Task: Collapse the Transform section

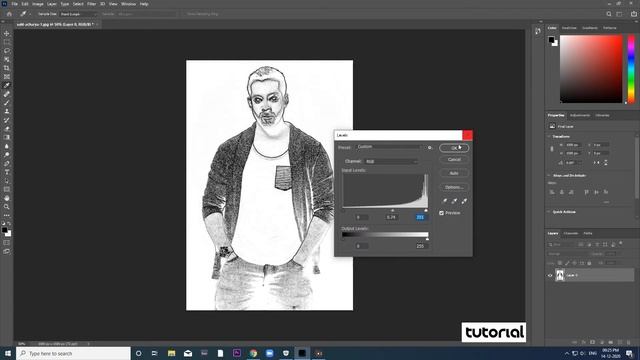Action: [549, 136]
